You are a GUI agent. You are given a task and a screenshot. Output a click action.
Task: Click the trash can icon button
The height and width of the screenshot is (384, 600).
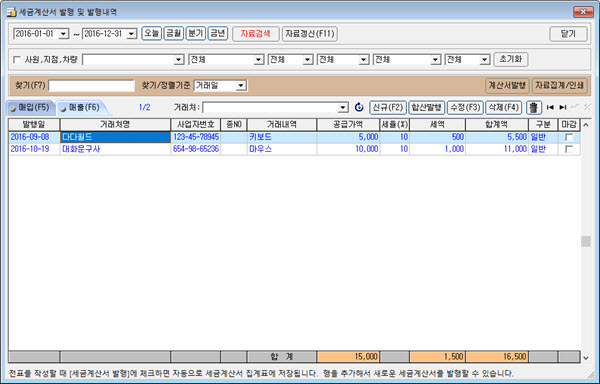pyautogui.click(x=533, y=107)
